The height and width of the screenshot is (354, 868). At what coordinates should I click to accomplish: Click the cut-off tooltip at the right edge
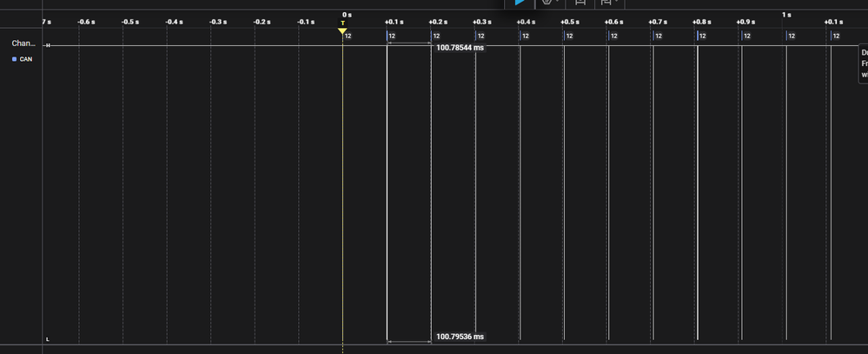coord(863,63)
